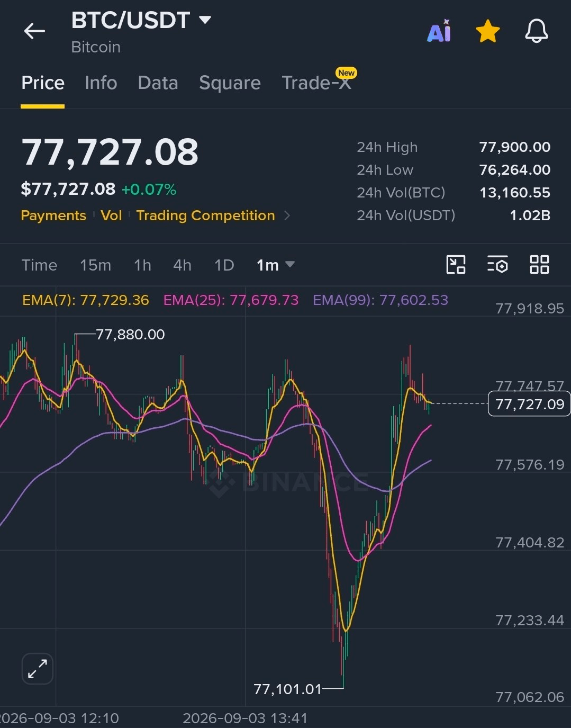Open the Vol link

111,215
